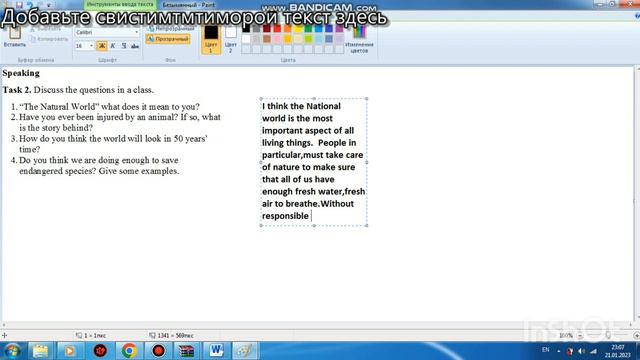Toggle underline text formatting
This screenshot has height=360, width=640.
124,46
